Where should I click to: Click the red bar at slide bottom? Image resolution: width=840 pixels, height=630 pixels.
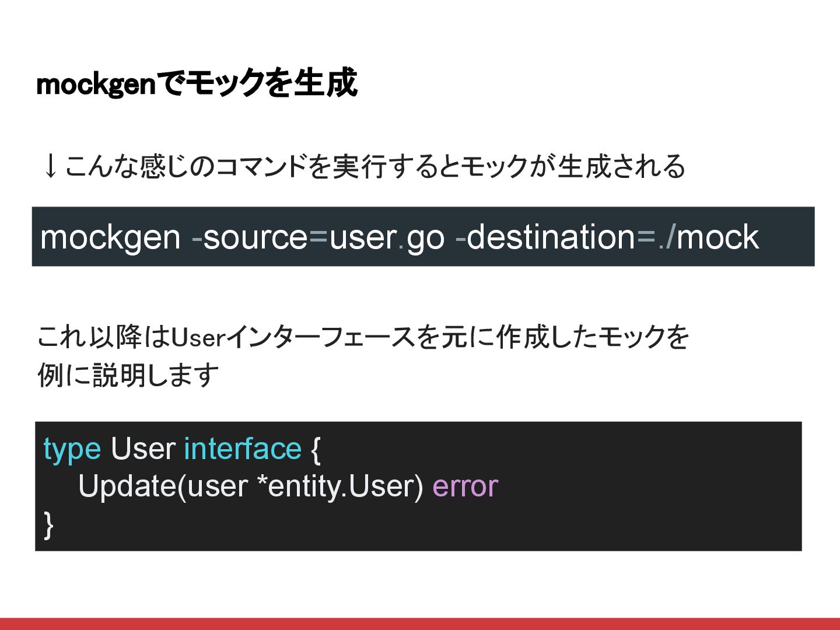[420, 624]
